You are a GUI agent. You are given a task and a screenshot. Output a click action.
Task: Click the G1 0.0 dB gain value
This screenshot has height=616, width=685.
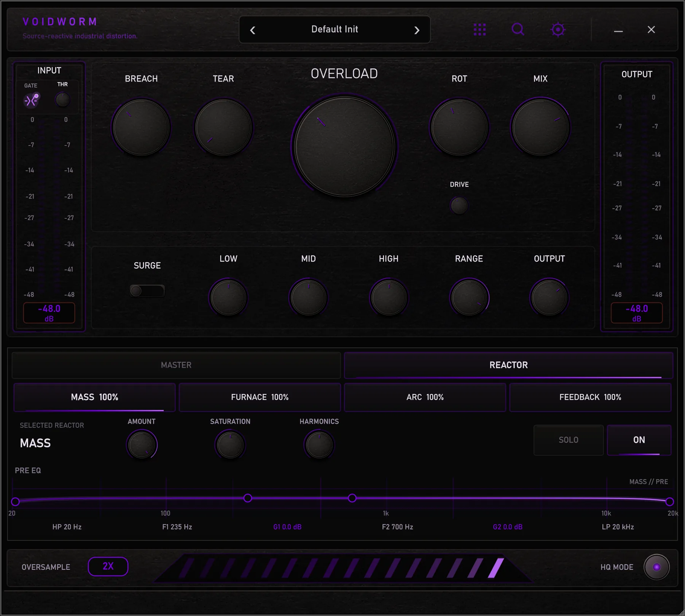[x=287, y=527]
